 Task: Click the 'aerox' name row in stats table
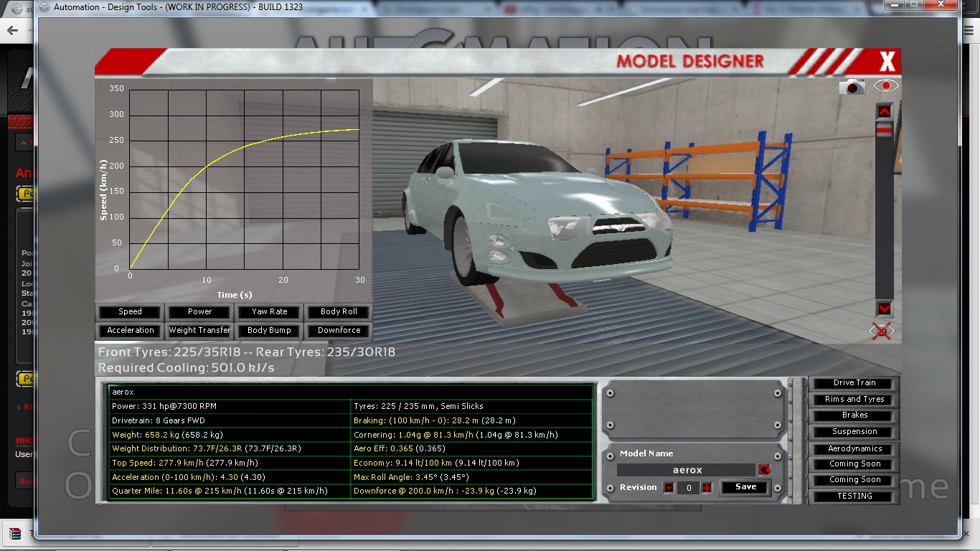pos(351,392)
